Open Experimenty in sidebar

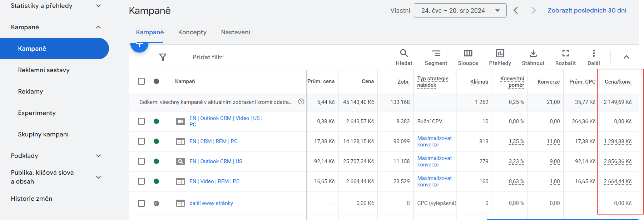tap(37, 113)
